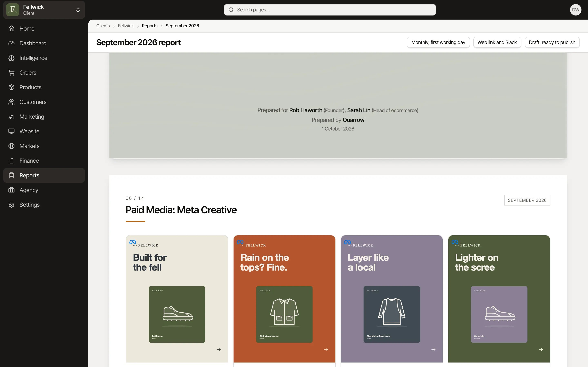The width and height of the screenshot is (588, 367).
Task: Open the Web link and Slack option
Action: coord(497,42)
